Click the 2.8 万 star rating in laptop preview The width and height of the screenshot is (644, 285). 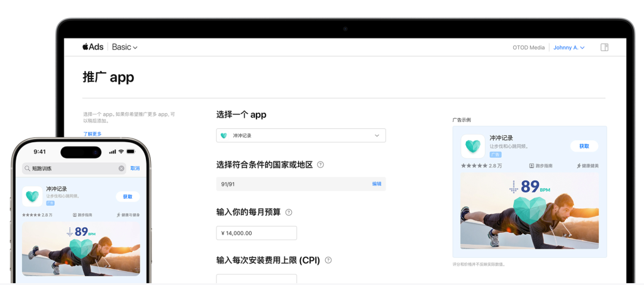coord(481,166)
